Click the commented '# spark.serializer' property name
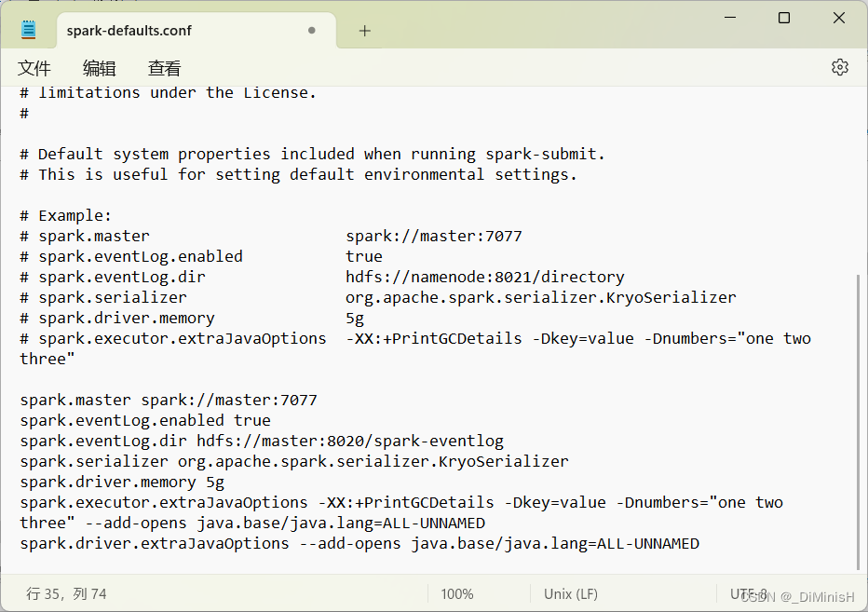Screen dimensions: 868x612 (x=103, y=297)
